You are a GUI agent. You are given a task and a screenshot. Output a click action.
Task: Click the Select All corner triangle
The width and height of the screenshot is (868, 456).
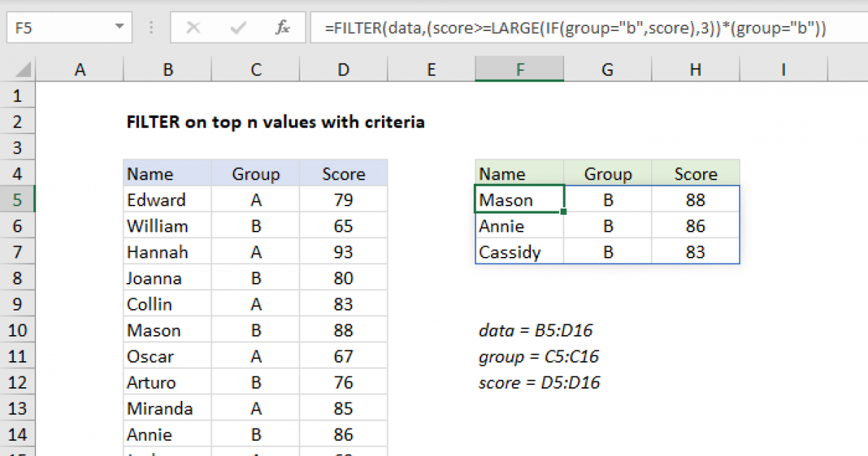(24, 70)
